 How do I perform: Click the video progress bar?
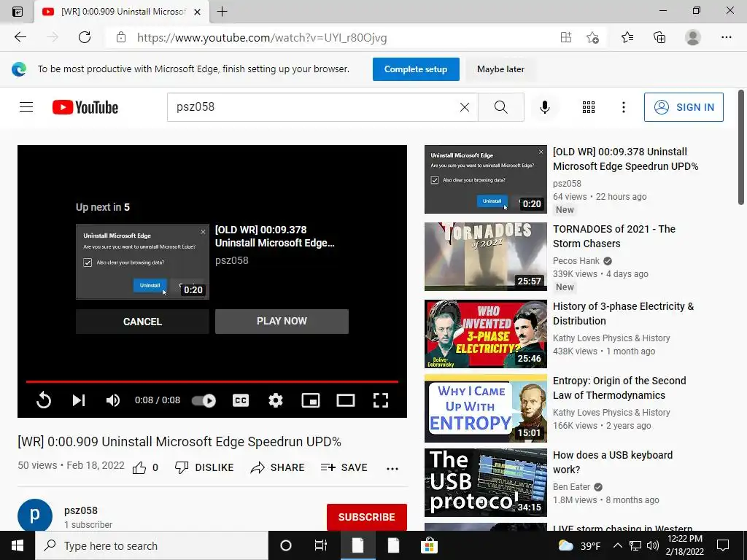(x=212, y=381)
